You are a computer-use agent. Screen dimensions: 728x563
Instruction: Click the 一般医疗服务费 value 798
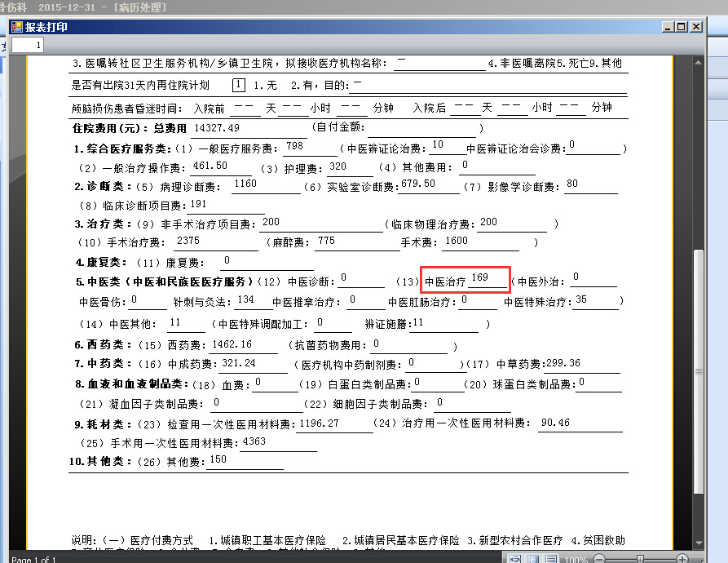(x=295, y=146)
